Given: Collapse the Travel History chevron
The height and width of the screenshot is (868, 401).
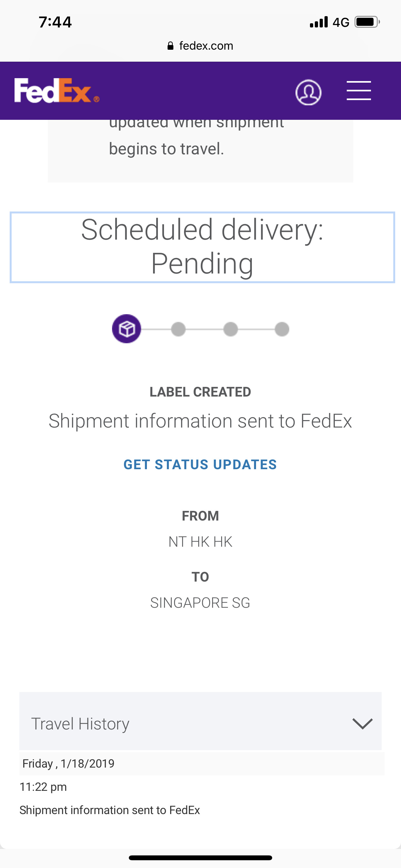Looking at the screenshot, I should [362, 723].
